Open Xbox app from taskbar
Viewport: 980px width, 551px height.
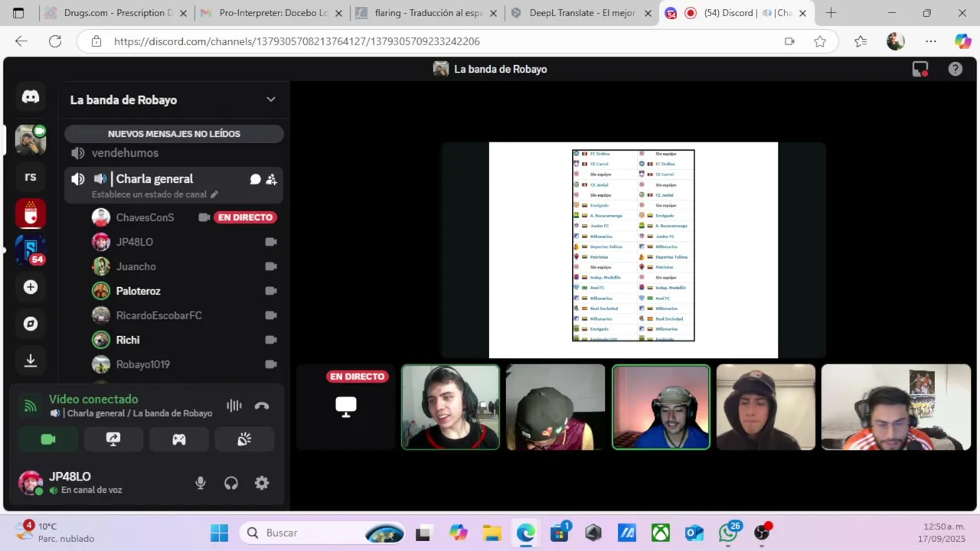pyautogui.click(x=661, y=533)
